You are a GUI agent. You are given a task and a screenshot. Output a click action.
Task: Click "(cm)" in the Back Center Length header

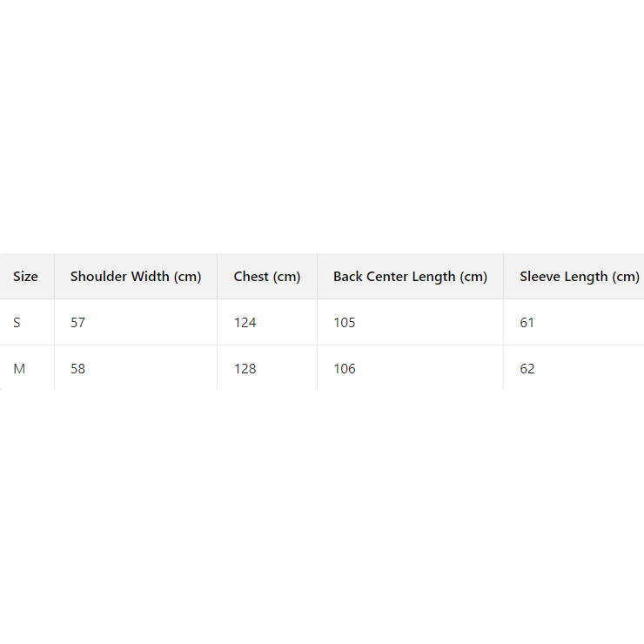point(473,277)
